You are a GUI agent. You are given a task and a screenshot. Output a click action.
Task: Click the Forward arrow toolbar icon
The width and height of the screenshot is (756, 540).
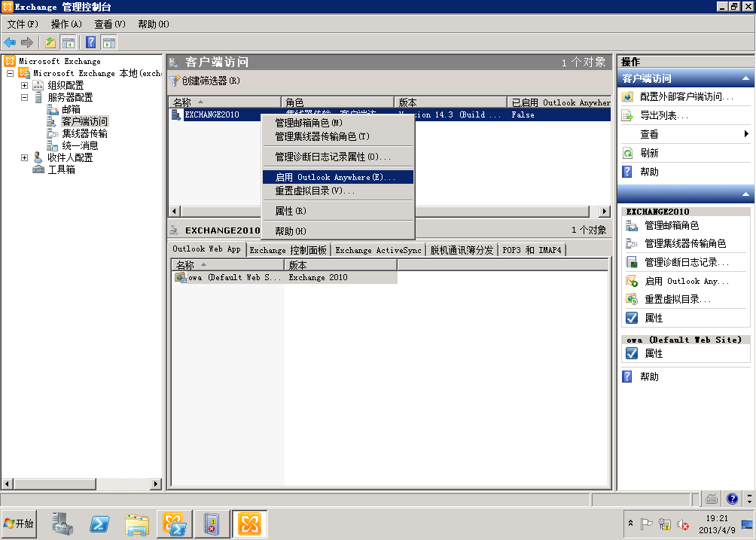coord(27,42)
